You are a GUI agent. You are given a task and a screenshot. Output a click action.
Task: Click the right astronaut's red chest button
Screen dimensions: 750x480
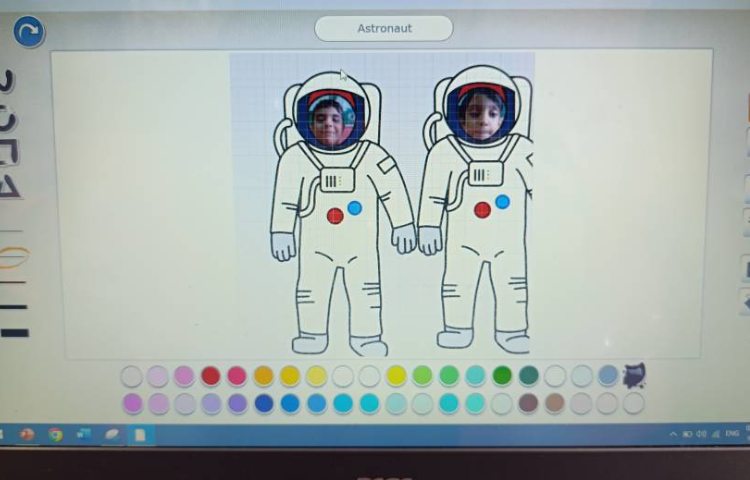[482, 210]
